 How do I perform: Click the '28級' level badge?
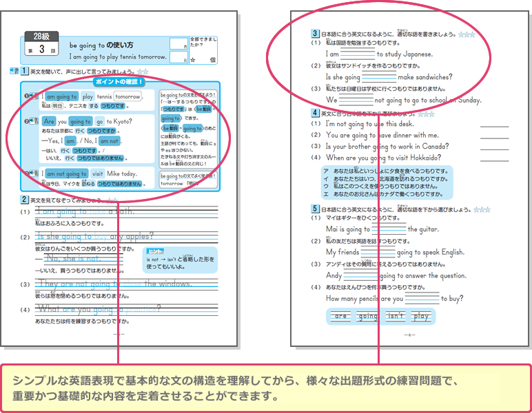[41, 36]
